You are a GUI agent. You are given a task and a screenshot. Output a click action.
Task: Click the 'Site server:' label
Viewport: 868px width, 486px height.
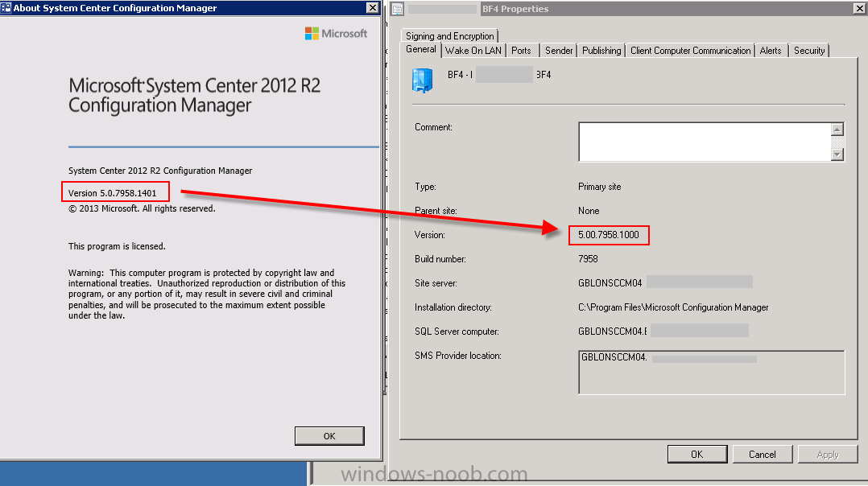tap(436, 283)
